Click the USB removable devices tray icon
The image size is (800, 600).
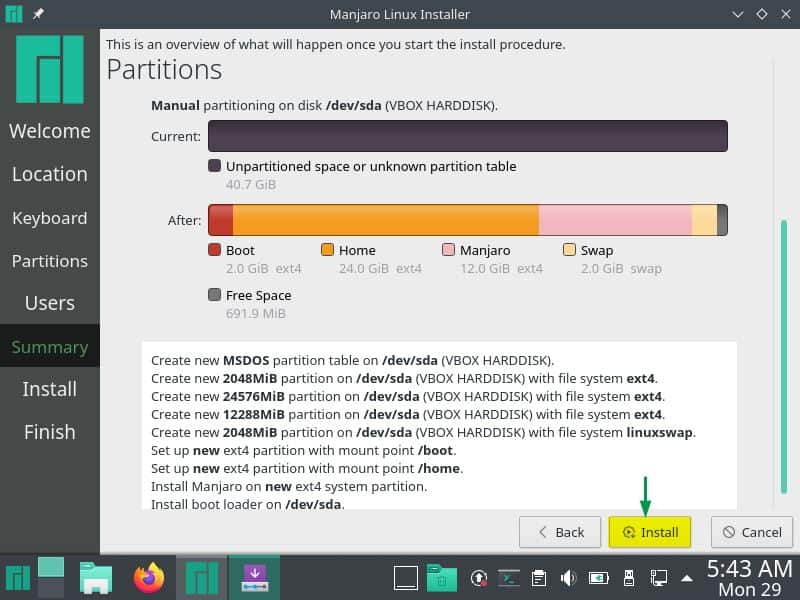[629, 577]
